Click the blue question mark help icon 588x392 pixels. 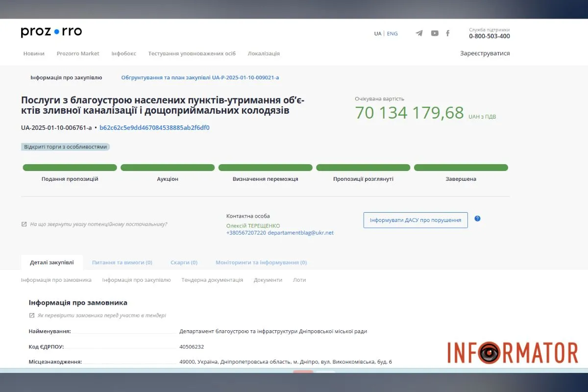point(477,219)
